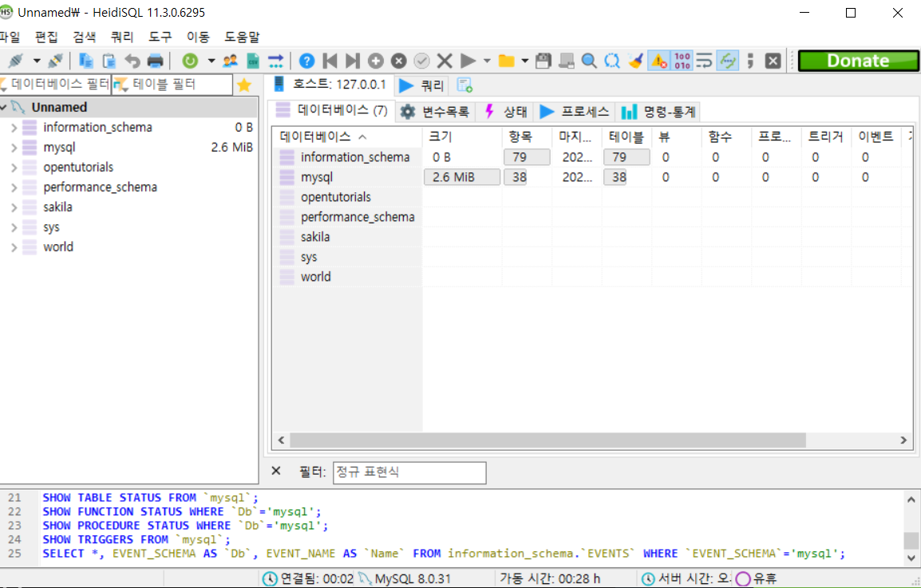Viewport: 921px width, 588px height.
Task: Click the yellow favorites star icon
Action: coord(244,85)
